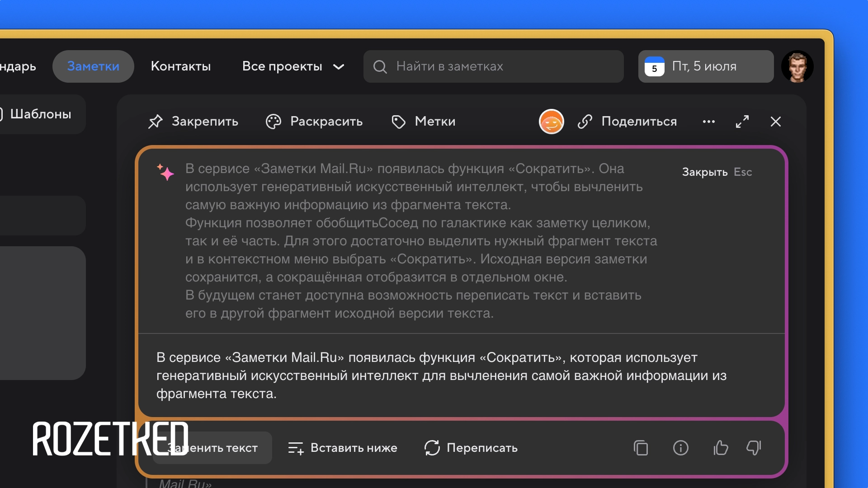Click the pin icon next to Закрепить
868x488 pixels.
point(156,122)
